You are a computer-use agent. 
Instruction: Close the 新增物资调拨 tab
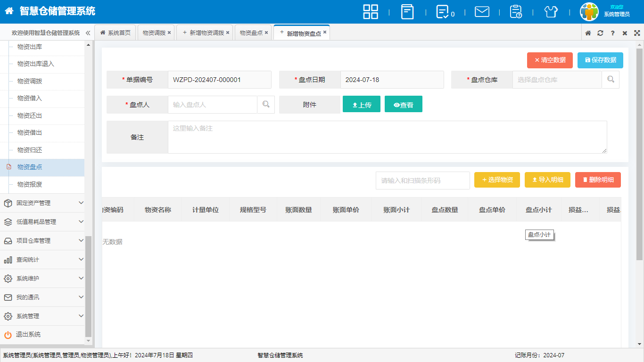click(x=228, y=33)
